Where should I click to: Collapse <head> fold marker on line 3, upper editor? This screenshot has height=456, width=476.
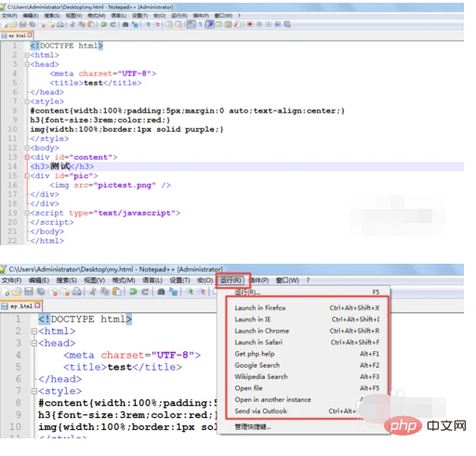(27, 64)
